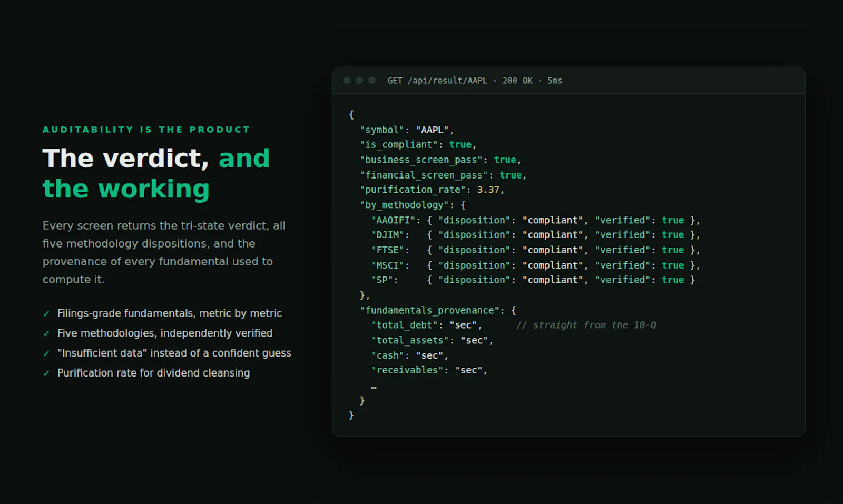Click the "AAOIFI" methodology row

[x=536, y=220]
